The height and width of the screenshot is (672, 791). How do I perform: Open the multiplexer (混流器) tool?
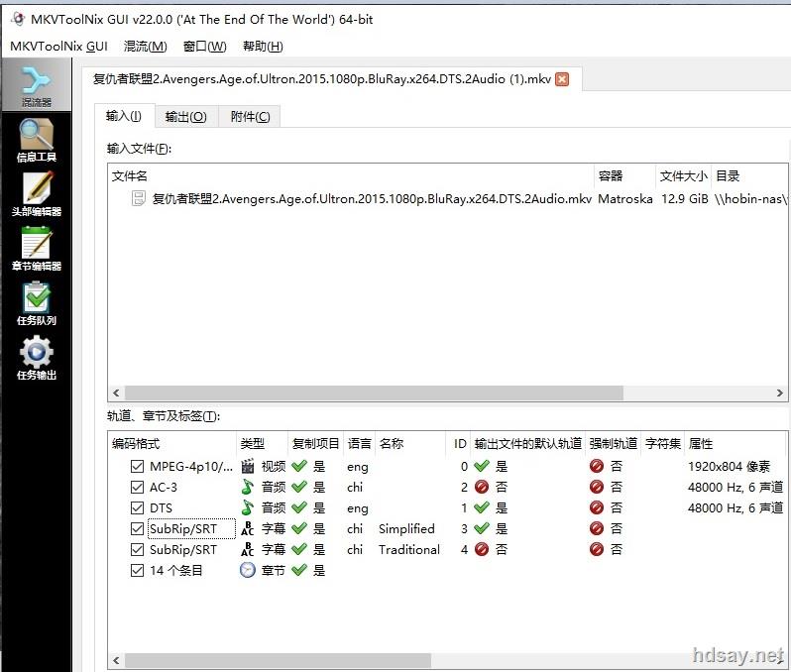[36, 86]
